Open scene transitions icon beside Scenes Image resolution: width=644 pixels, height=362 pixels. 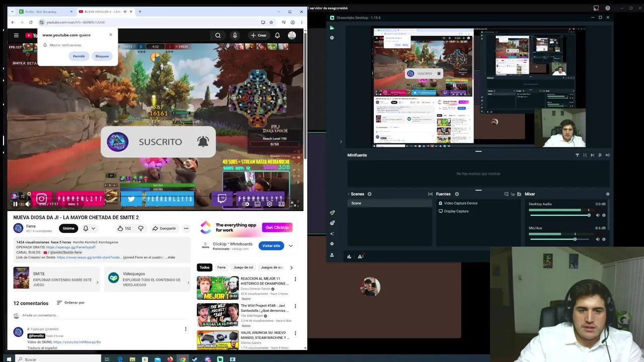coord(430,194)
